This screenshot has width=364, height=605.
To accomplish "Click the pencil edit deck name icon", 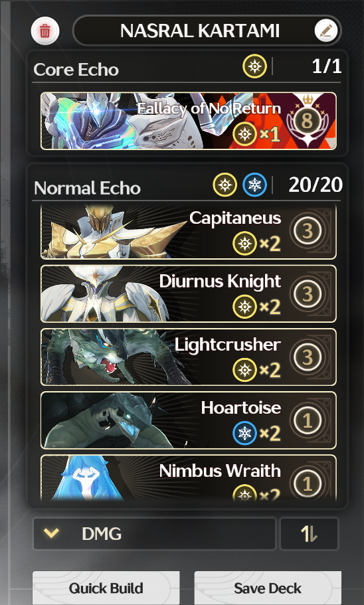I will pos(325,31).
